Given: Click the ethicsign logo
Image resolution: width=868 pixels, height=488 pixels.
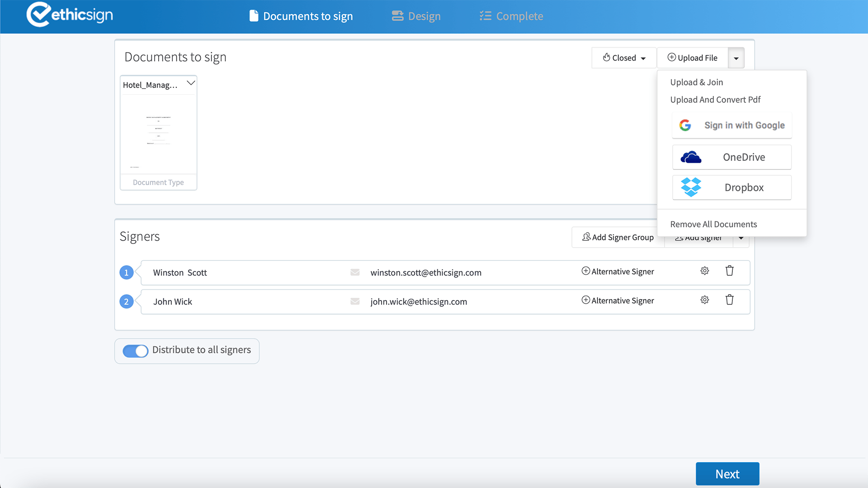Looking at the screenshot, I should tap(70, 15).
